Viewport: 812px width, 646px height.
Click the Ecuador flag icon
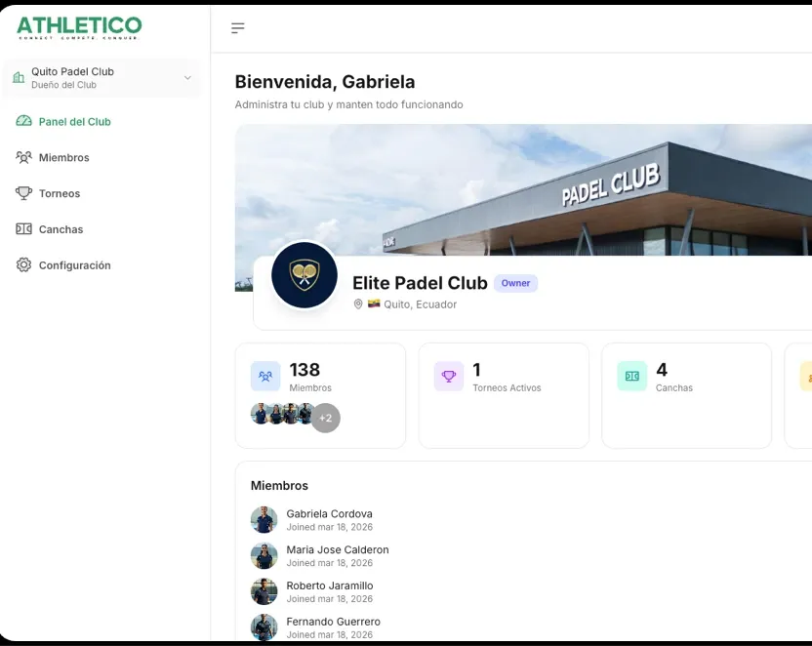pyautogui.click(x=374, y=303)
